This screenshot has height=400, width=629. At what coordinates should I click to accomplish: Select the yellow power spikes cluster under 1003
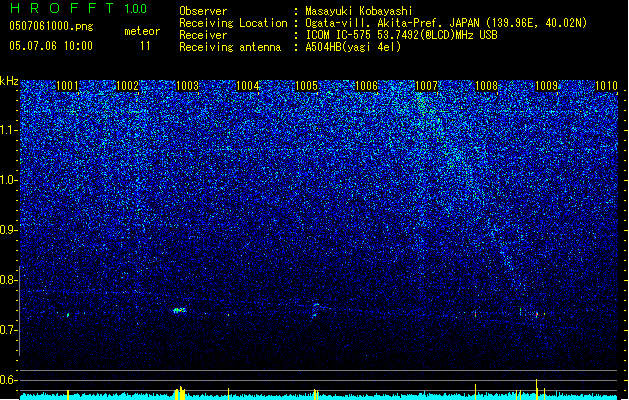(180, 393)
